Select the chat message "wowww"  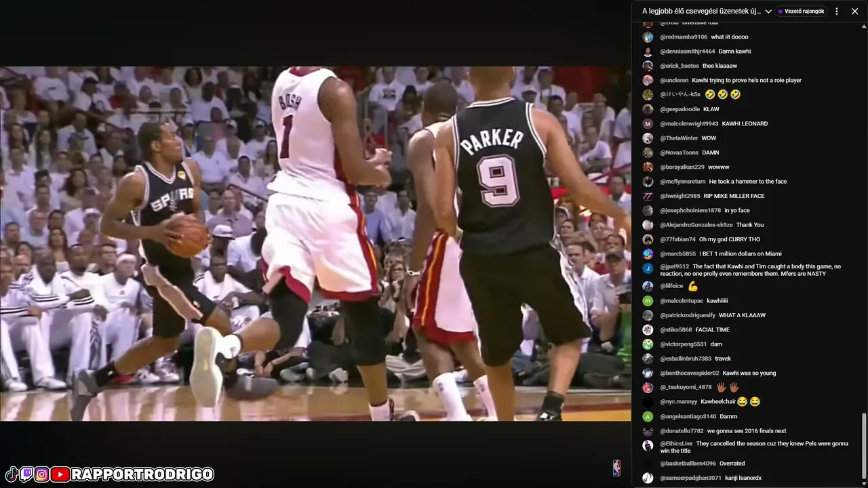coord(719,167)
